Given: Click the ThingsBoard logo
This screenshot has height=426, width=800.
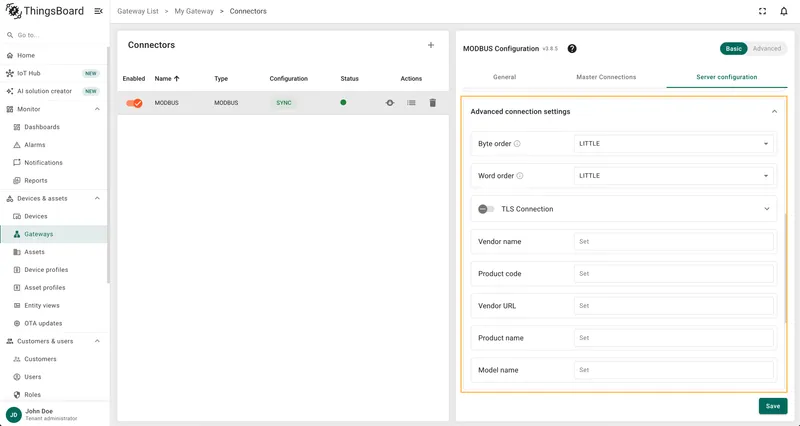Looking at the screenshot, I should [45, 11].
